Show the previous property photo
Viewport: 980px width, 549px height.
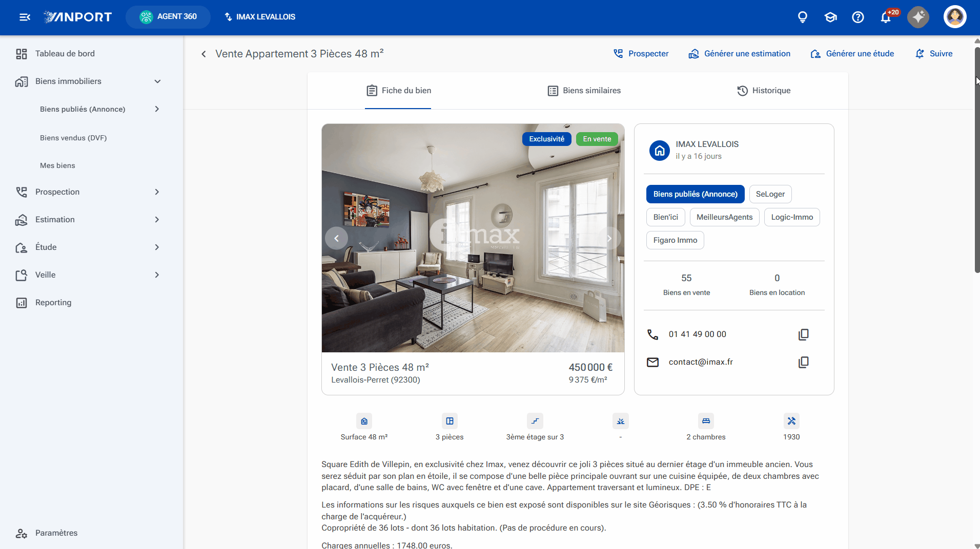[336, 238]
